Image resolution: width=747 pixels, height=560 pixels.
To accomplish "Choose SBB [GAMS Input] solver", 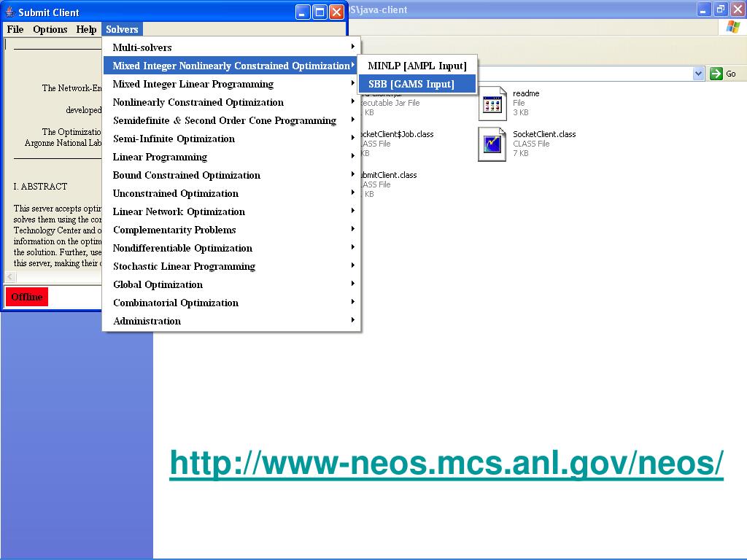I will pos(417,84).
